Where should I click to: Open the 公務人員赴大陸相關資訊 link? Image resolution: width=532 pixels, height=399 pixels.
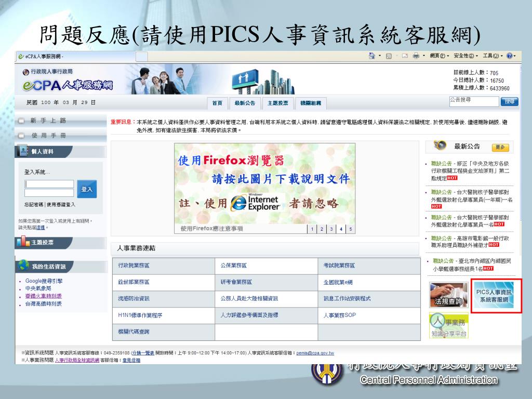click(x=249, y=299)
